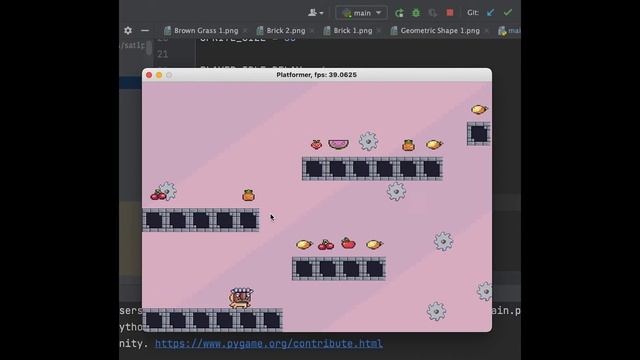Close the Platformer game window
Image resolution: width=640 pixels, height=360 pixels.
[x=149, y=75]
